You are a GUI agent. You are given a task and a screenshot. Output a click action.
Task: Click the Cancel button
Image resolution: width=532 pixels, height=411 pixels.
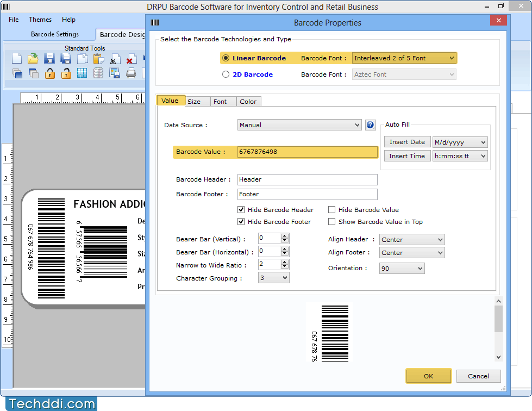pos(478,376)
